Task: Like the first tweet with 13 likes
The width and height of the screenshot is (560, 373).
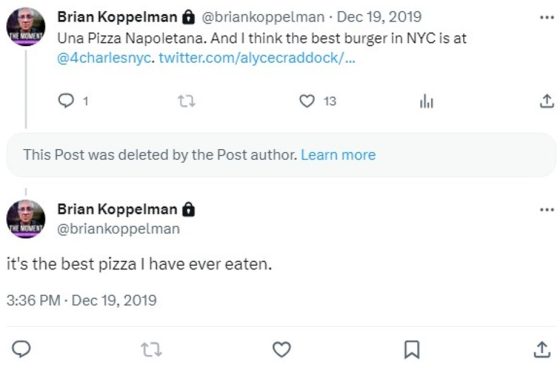Action: (307, 101)
